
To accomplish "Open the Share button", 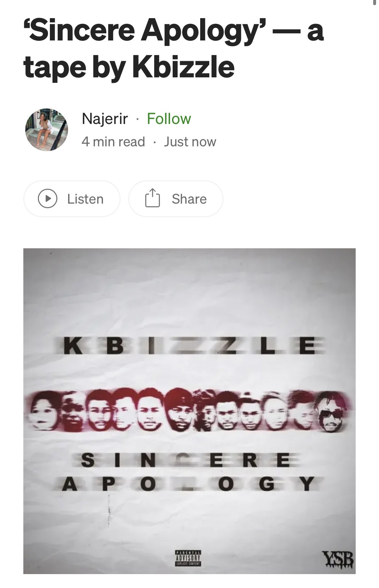I will point(176,198).
